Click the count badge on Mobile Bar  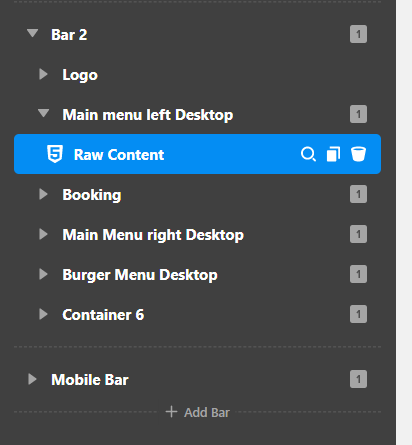358,379
